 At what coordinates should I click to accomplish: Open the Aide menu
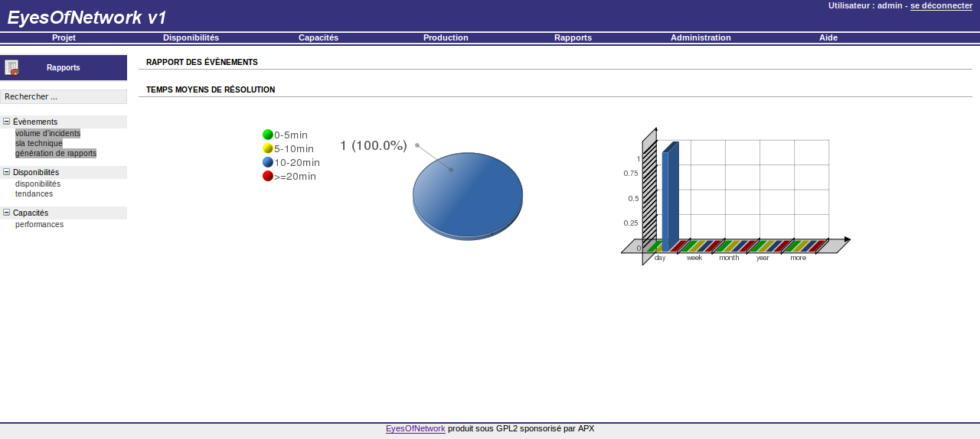coord(828,37)
